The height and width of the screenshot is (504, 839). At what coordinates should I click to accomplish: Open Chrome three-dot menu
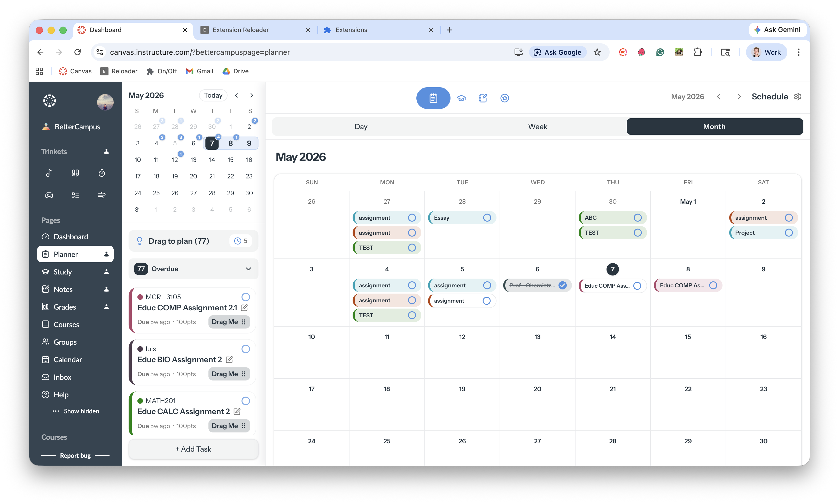coord(799,52)
